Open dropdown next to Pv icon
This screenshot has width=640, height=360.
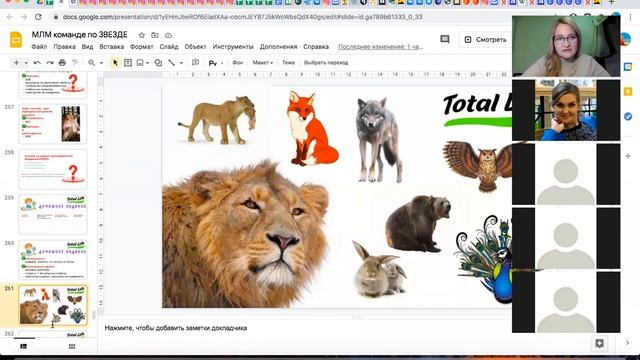pos(222,63)
